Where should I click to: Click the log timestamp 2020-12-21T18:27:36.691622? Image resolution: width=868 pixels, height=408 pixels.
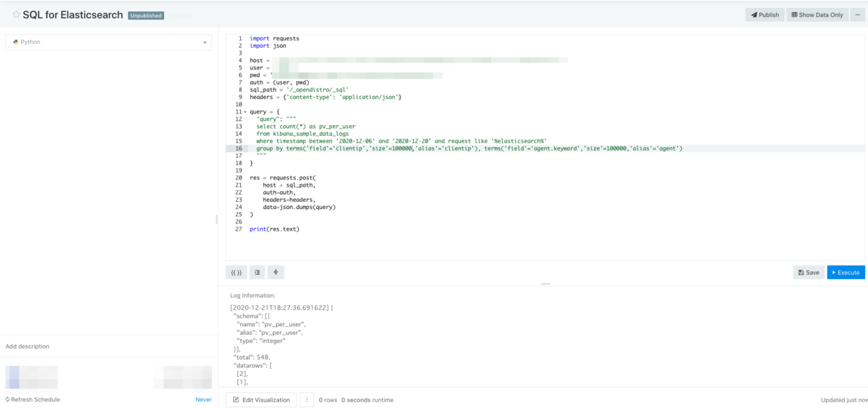(x=279, y=307)
